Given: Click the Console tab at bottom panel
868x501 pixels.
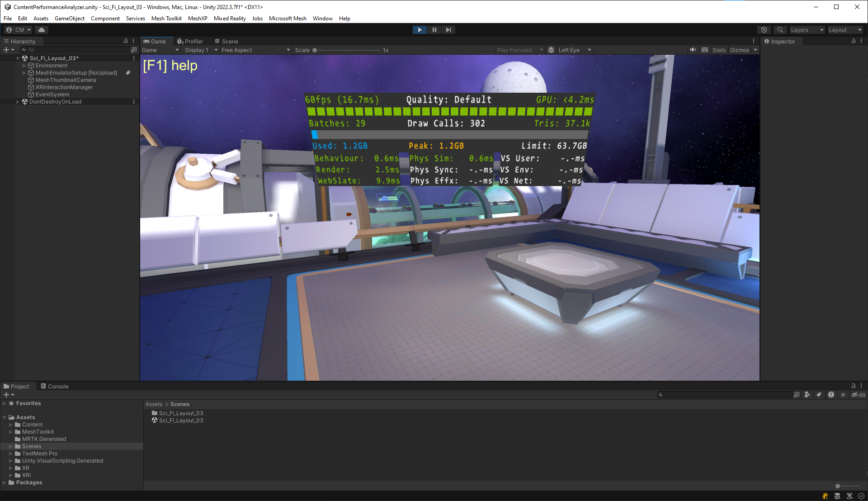Looking at the screenshot, I should (x=58, y=386).
